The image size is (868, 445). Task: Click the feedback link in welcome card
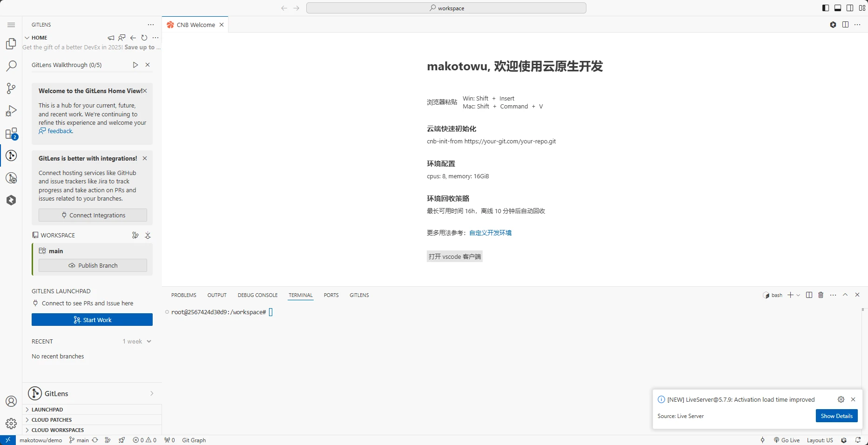tap(56, 131)
